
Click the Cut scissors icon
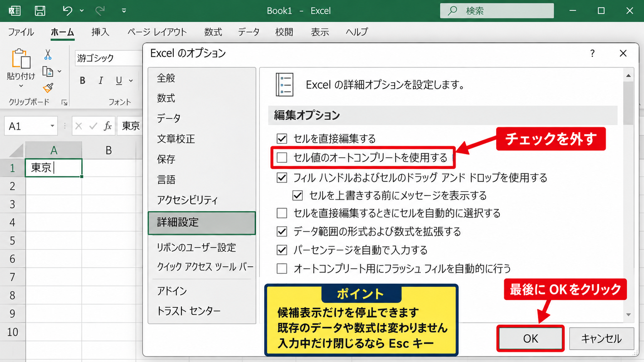pyautogui.click(x=48, y=55)
